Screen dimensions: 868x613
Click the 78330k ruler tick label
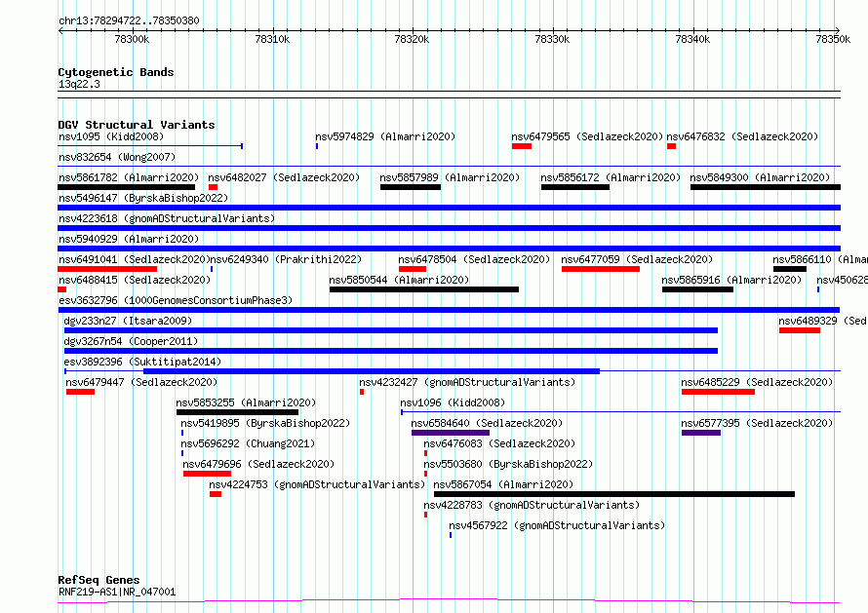tap(552, 39)
